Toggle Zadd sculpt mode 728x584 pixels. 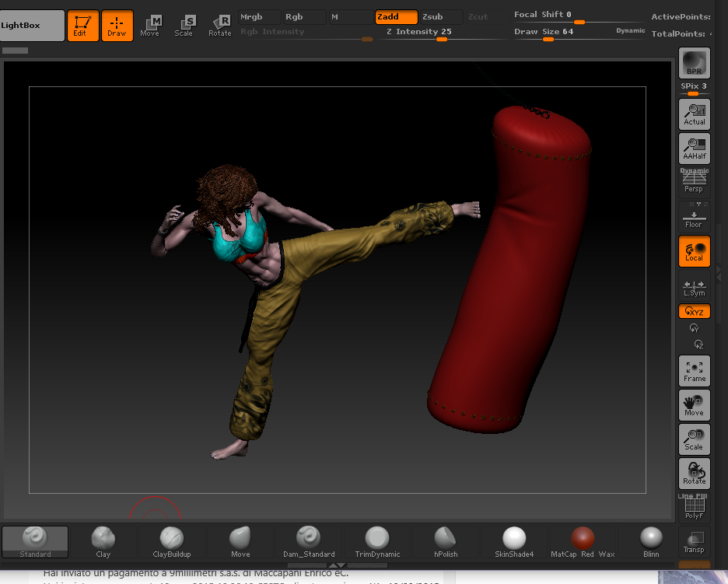point(397,16)
